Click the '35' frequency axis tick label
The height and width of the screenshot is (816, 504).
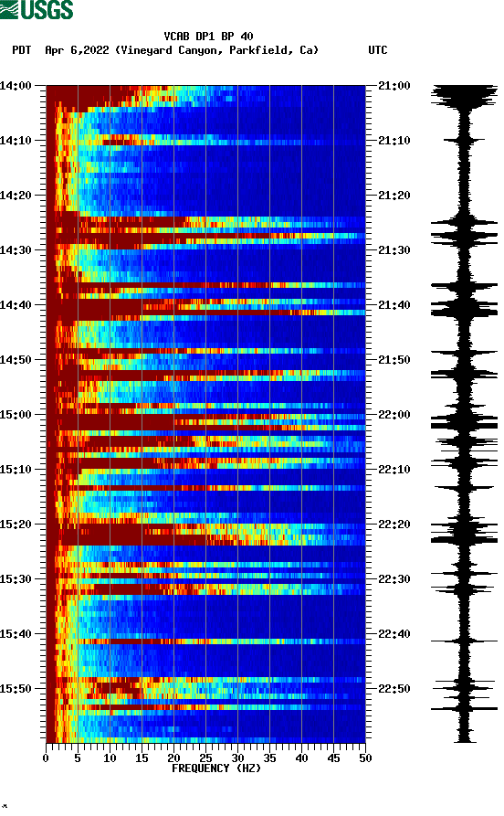(269, 758)
